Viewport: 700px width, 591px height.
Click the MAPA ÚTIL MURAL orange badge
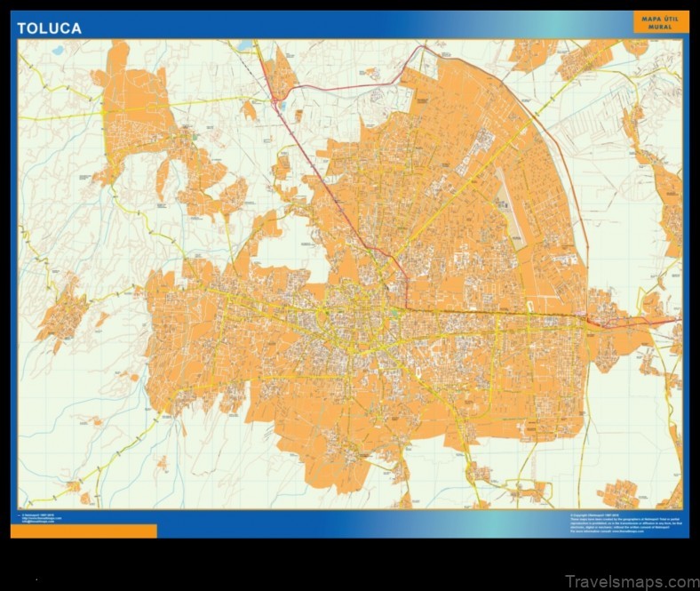point(660,22)
